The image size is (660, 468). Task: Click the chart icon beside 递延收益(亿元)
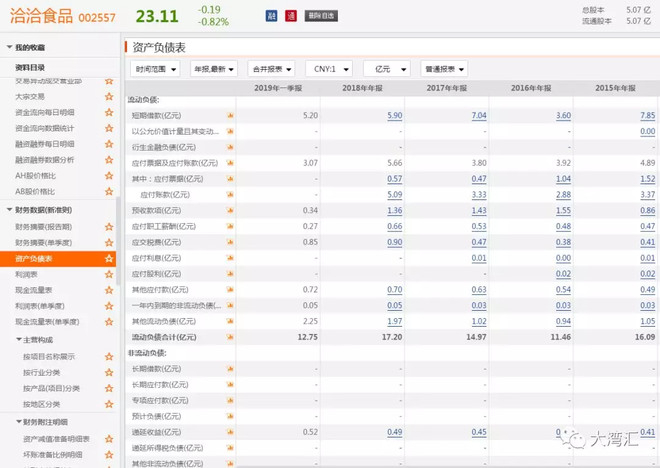230,432
